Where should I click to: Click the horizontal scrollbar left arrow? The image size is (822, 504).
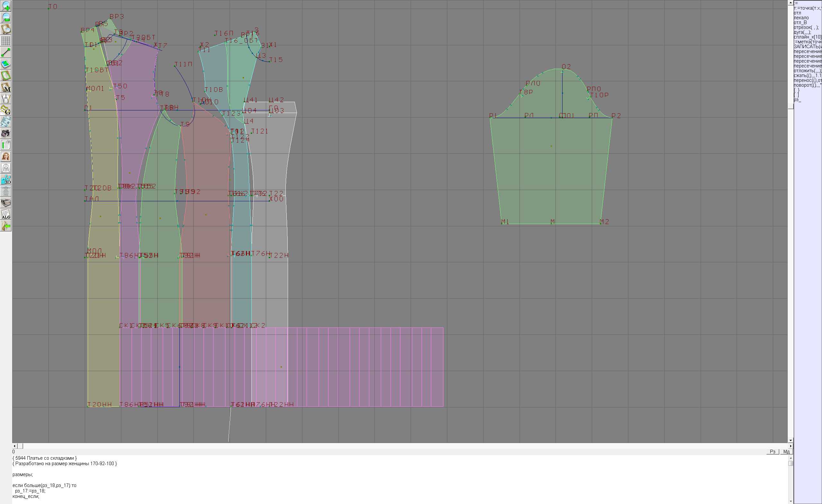(14, 446)
